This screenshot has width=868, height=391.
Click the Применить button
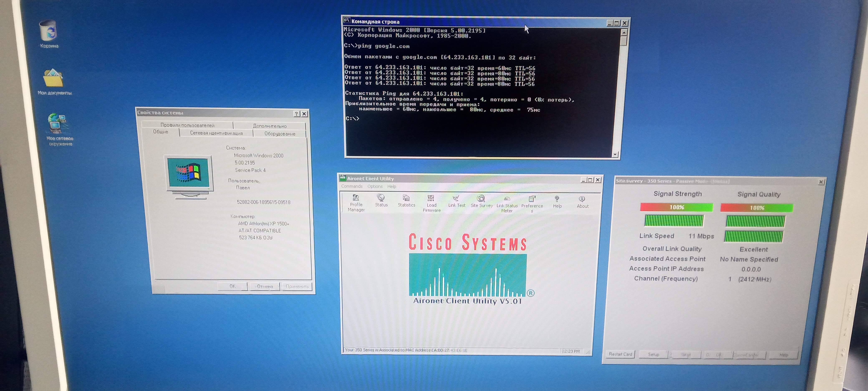click(297, 286)
